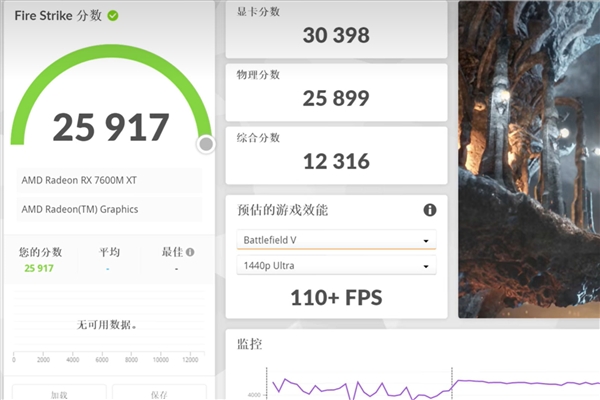Click the green validation checkmark next to Fire Strike

coord(113,16)
